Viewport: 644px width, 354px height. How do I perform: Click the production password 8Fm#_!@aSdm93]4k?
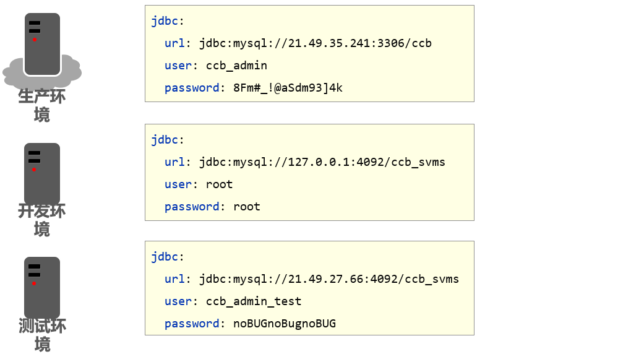point(288,88)
